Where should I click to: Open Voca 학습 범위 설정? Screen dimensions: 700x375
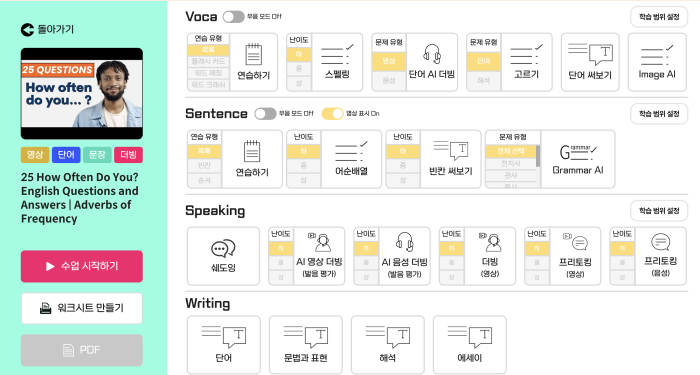pyautogui.click(x=659, y=17)
